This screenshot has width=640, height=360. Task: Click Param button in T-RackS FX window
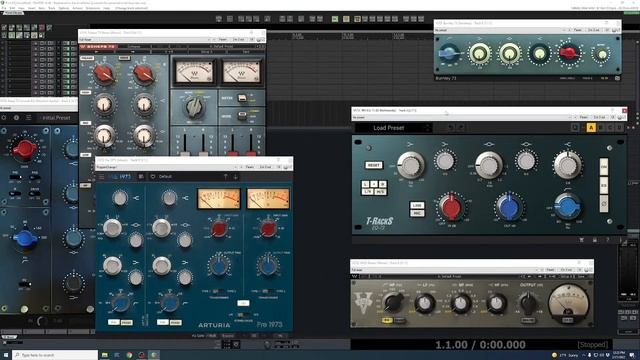click(x=584, y=117)
